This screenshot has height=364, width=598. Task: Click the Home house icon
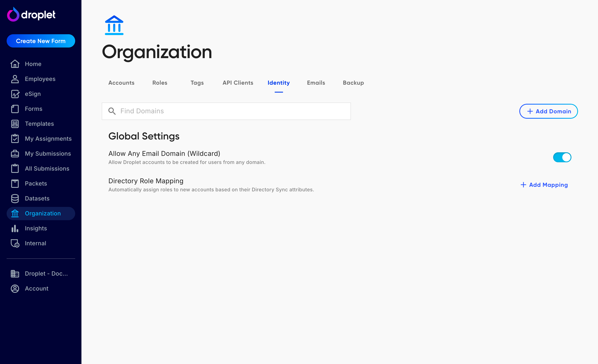click(15, 64)
